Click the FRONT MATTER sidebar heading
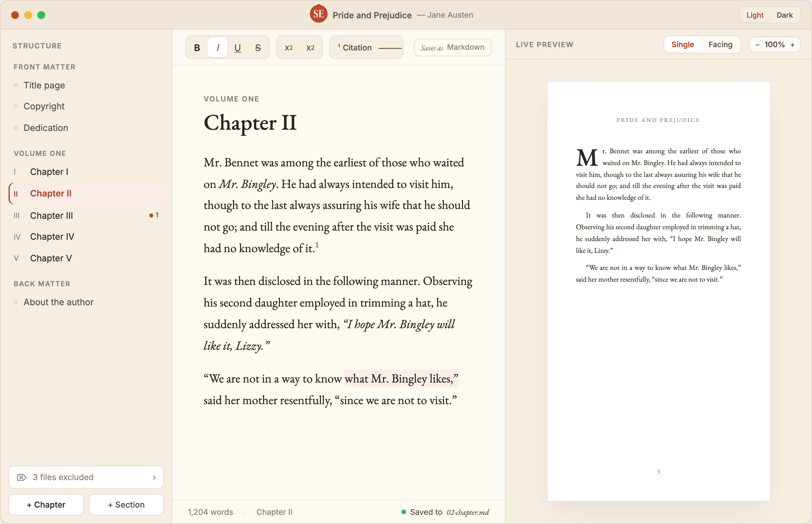The height and width of the screenshot is (524, 812). point(44,67)
